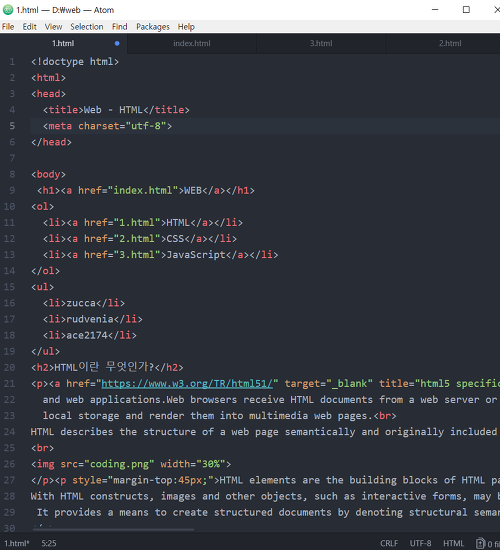Open the CRLF line ending selector

coord(389,543)
